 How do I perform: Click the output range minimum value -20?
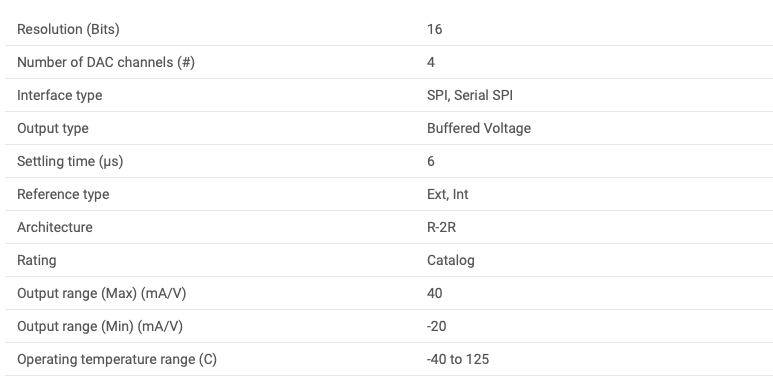pyautogui.click(x=436, y=326)
